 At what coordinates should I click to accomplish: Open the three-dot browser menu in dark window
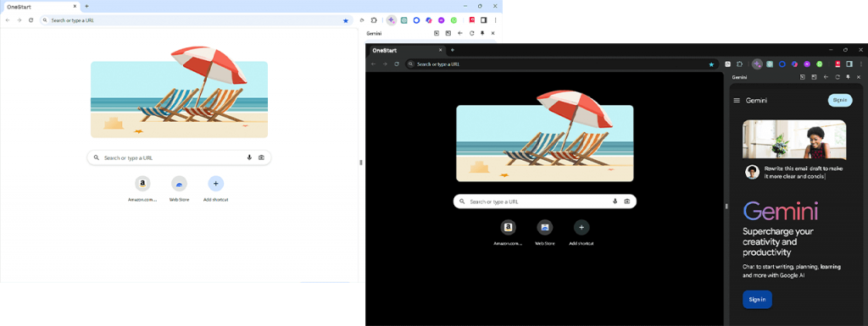pyautogui.click(x=861, y=64)
